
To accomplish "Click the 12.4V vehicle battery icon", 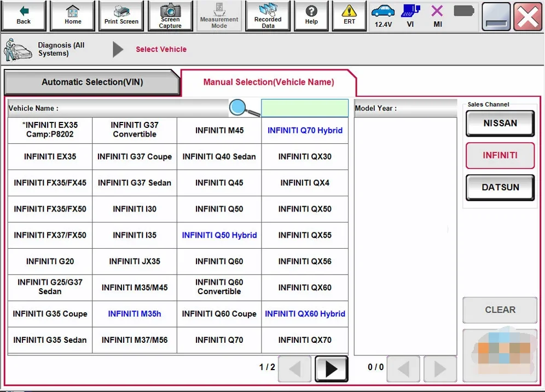I will pos(383,16).
